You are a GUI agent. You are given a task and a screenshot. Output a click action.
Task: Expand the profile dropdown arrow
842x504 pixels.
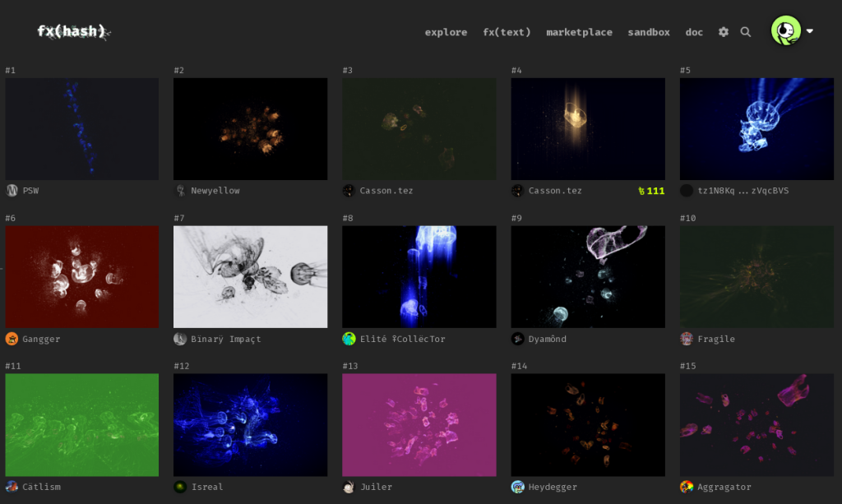pos(810,31)
